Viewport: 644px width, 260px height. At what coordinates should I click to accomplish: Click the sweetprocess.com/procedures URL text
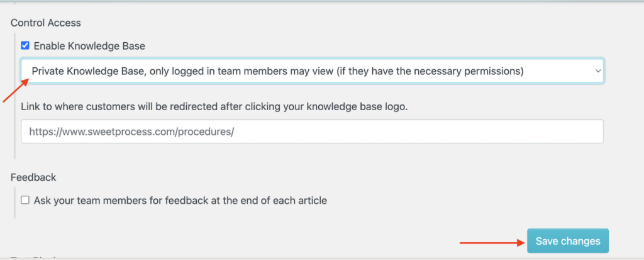coord(132,132)
